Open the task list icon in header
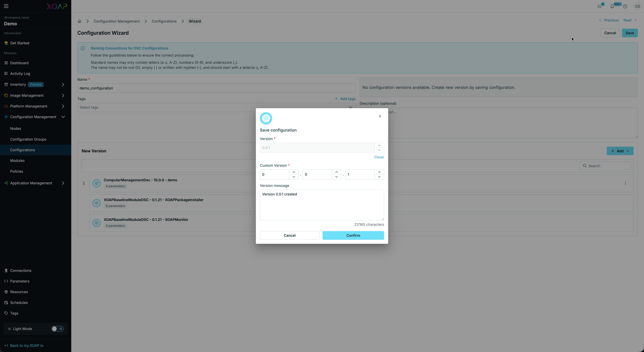Screen dimensions: 644x352 click(x=599, y=6)
